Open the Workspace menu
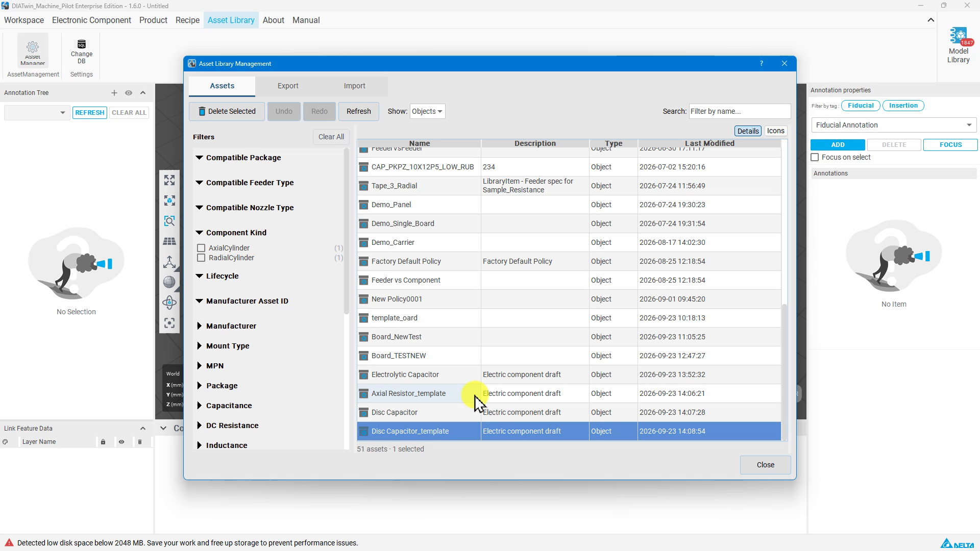 (24, 20)
